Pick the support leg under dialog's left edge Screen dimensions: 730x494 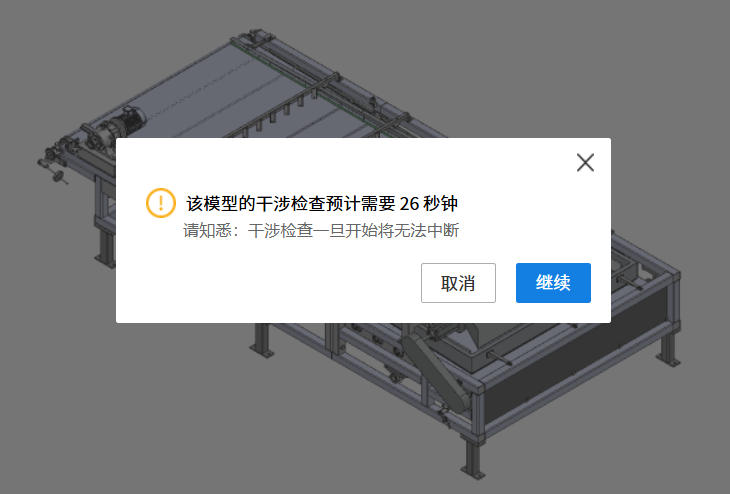tap(262, 340)
